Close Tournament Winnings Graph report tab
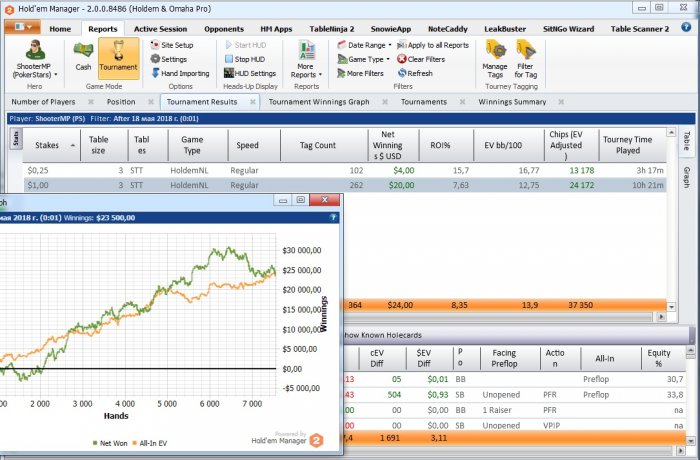This screenshot has width=700, height=460. click(x=385, y=102)
